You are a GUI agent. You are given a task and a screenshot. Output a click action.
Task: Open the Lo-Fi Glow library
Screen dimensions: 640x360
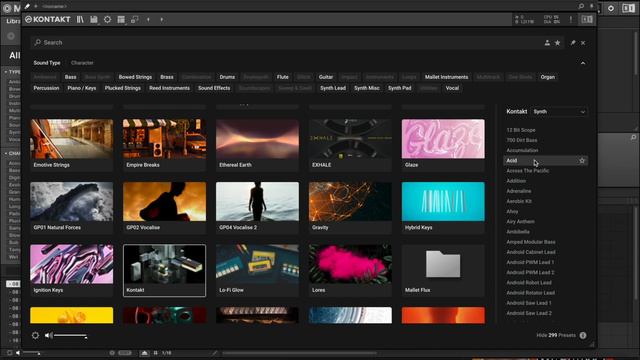pyautogui.click(x=257, y=270)
